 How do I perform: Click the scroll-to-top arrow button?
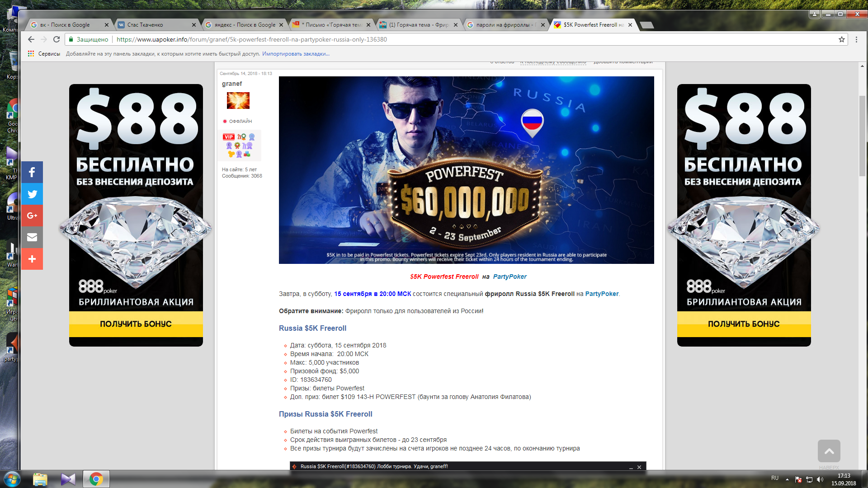click(829, 451)
